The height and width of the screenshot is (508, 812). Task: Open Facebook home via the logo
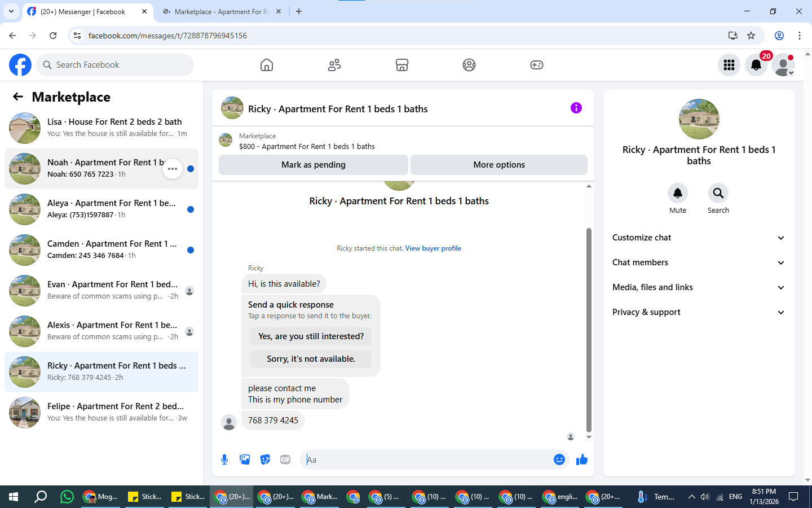click(20, 65)
